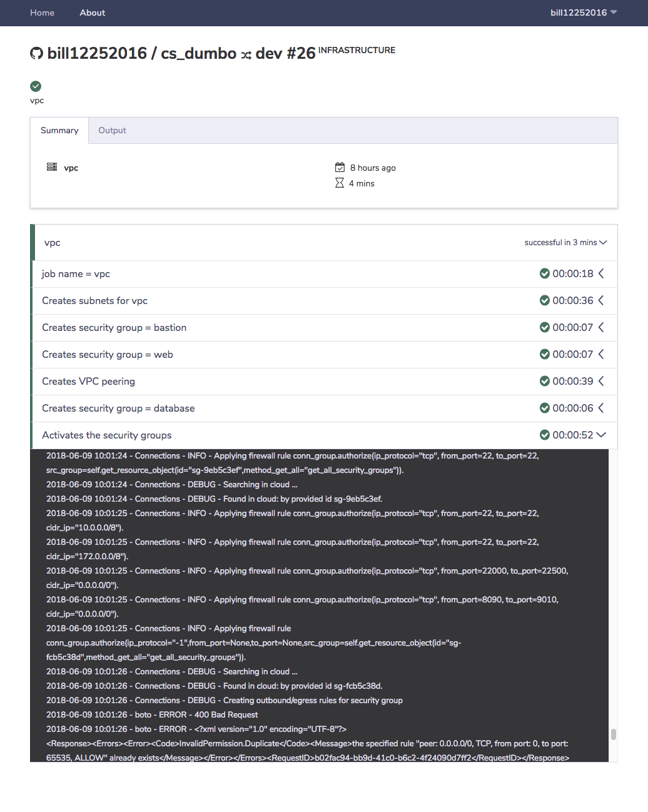Click the pipeline shuffle icon before dev #26
Viewport: 648px width, 812px height.
(247, 54)
